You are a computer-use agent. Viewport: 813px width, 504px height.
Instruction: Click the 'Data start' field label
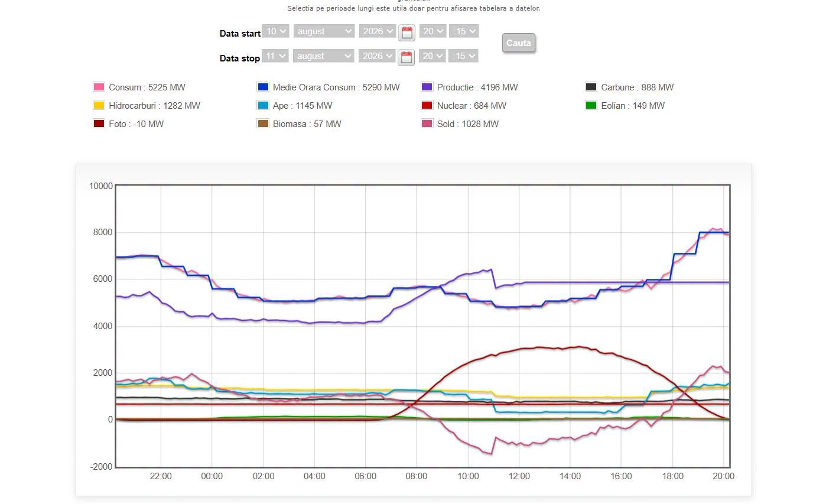point(240,34)
